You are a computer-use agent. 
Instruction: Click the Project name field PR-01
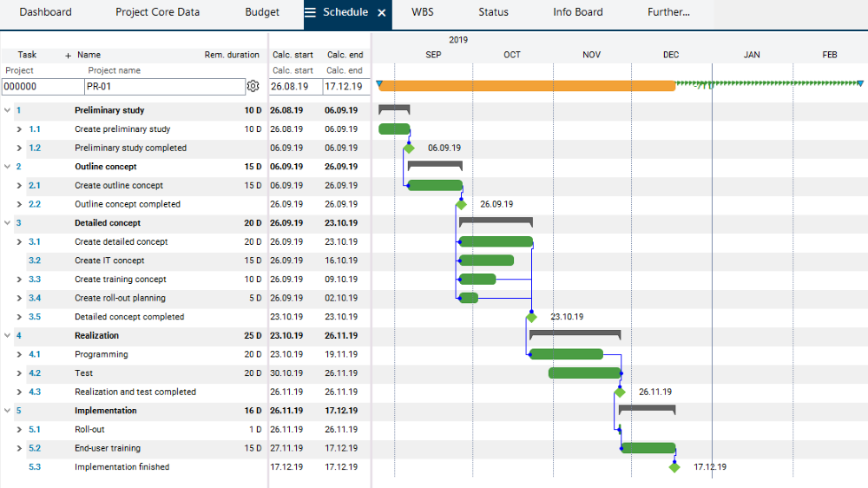[x=165, y=87]
